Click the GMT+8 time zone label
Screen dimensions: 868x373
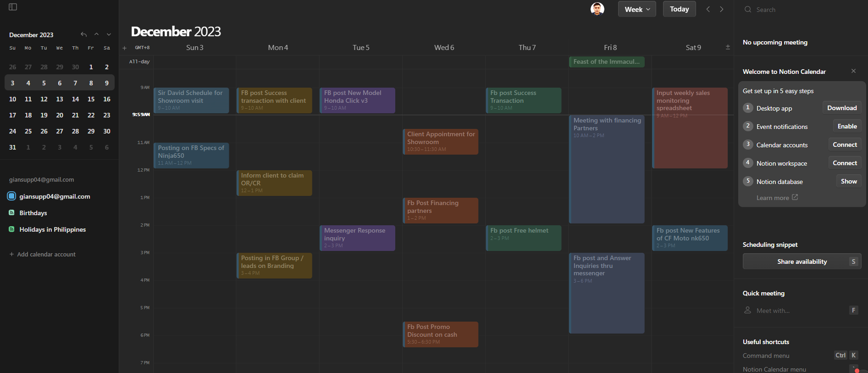click(142, 48)
